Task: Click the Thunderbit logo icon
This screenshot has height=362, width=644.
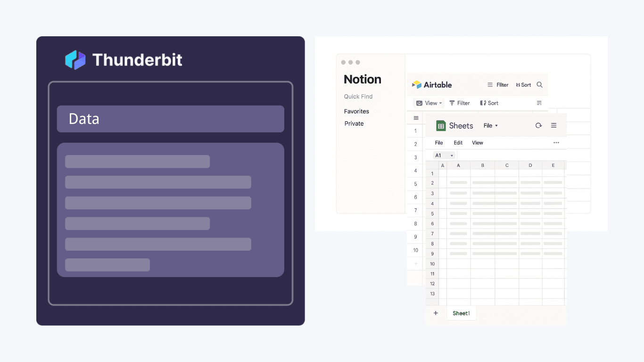Action: (x=75, y=60)
